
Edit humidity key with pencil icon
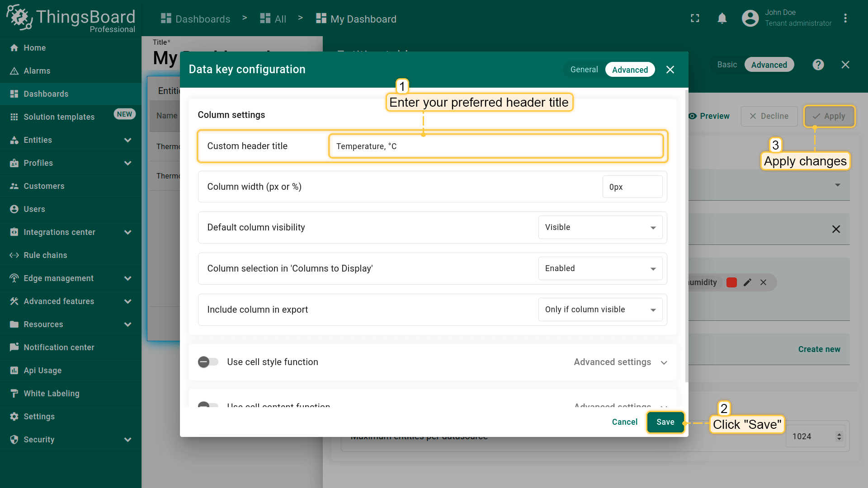(747, 282)
